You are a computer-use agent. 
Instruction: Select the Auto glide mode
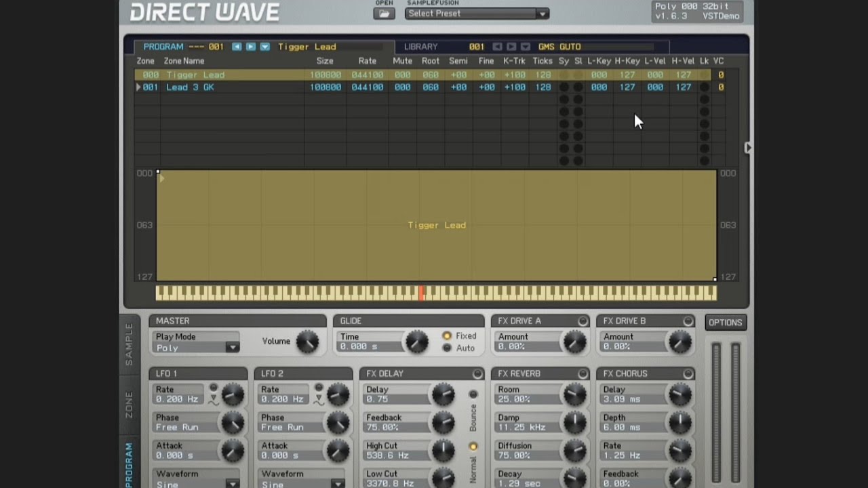pos(447,348)
